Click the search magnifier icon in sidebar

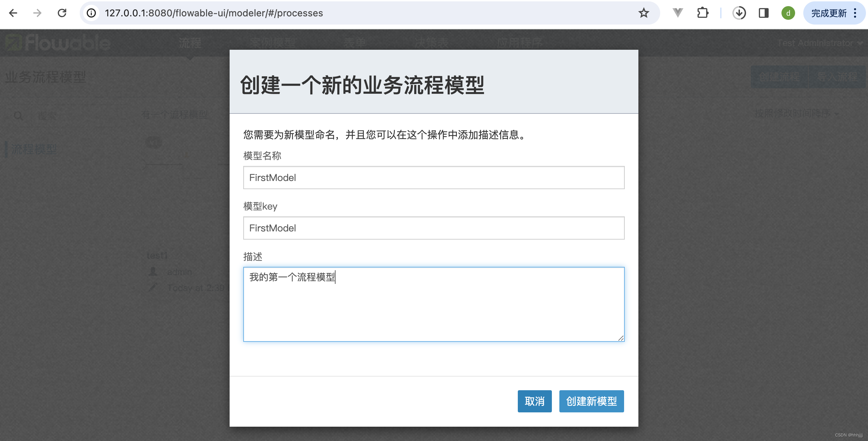(x=18, y=116)
